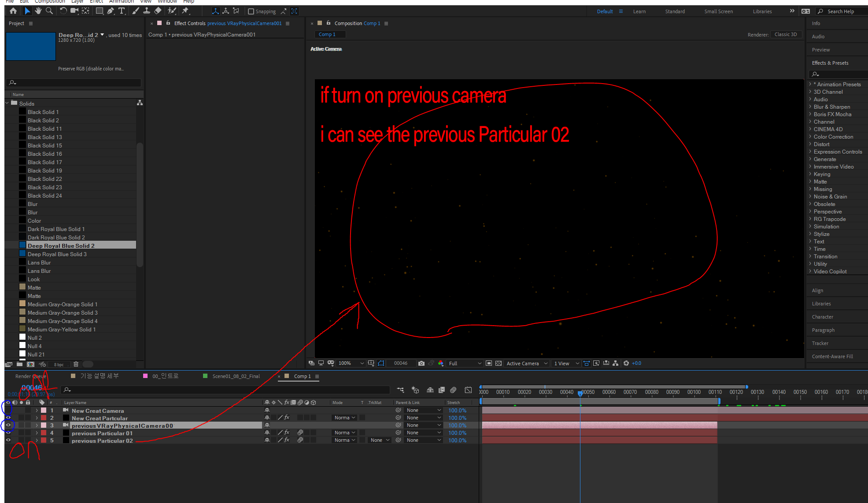Screen dimensions: 868x503
Task: Open the Active Camera view dropdown
Action: coord(526,363)
